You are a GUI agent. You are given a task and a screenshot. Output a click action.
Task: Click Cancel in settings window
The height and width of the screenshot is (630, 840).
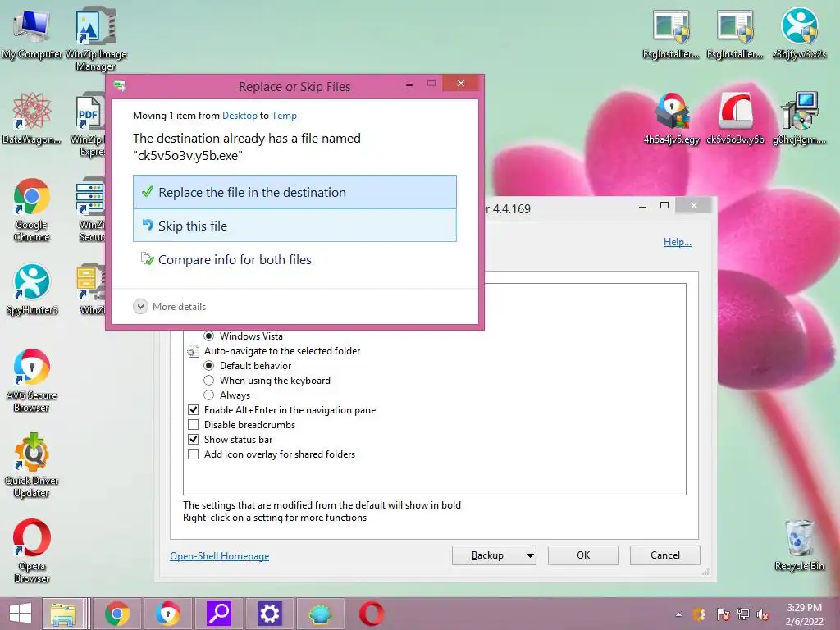(664, 555)
